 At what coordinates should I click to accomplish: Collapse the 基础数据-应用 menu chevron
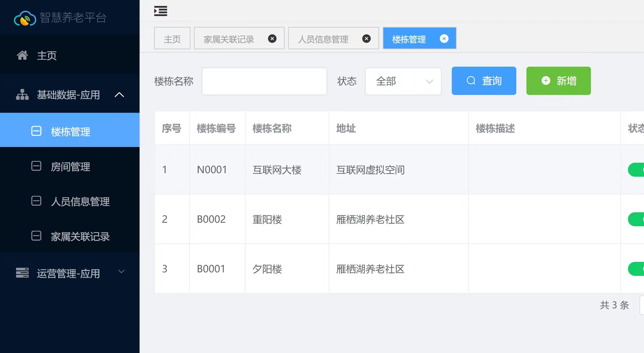[x=119, y=95]
